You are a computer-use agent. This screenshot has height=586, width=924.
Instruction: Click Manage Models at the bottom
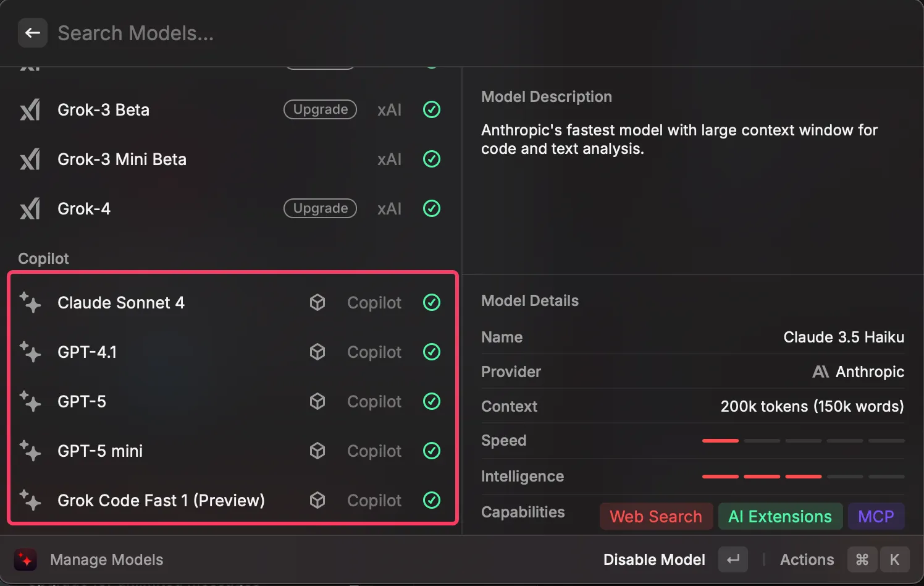(x=106, y=559)
